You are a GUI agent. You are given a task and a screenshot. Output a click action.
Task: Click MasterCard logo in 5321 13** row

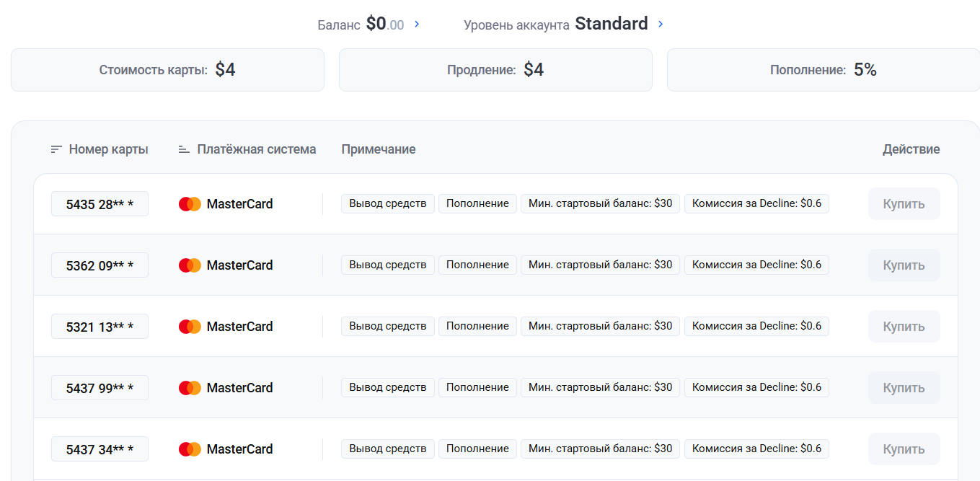pos(190,327)
